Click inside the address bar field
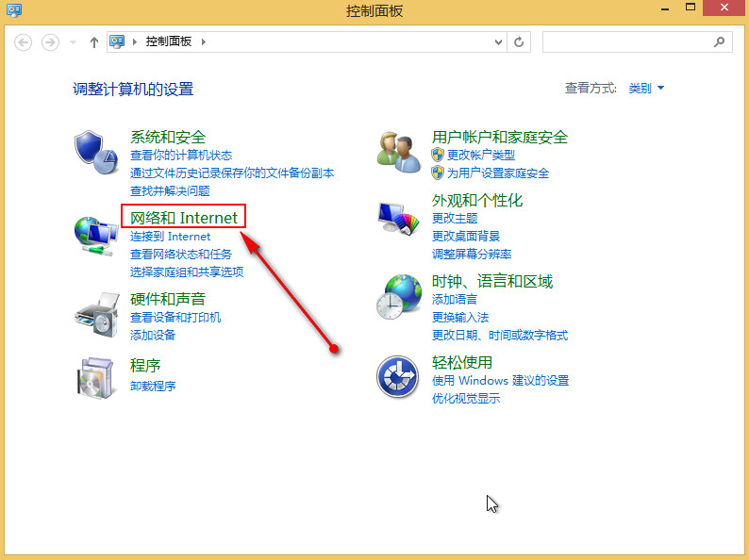Screen dimensions: 749x560 coord(307,42)
